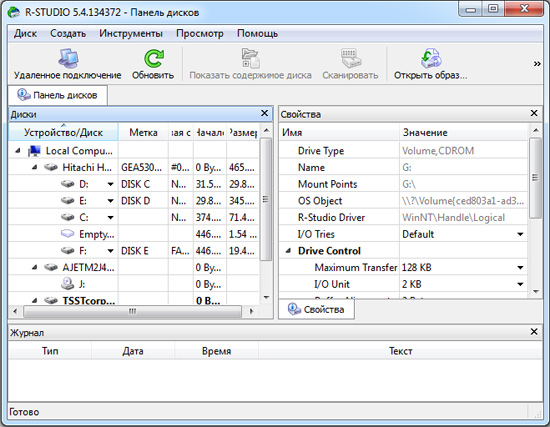550x427 pixels.
Task: Click the J: optical drive icon
Action: point(68,284)
